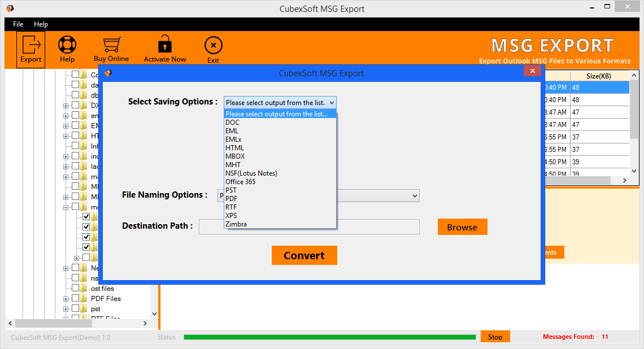The image size is (644, 349).
Task: Enable the pst folder checkbox
Action: 75,309
